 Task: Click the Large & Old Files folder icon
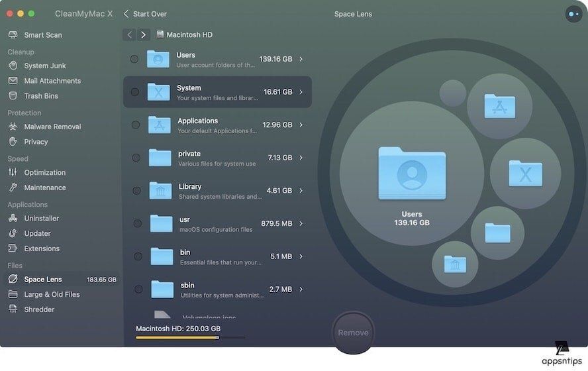point(13,294)
